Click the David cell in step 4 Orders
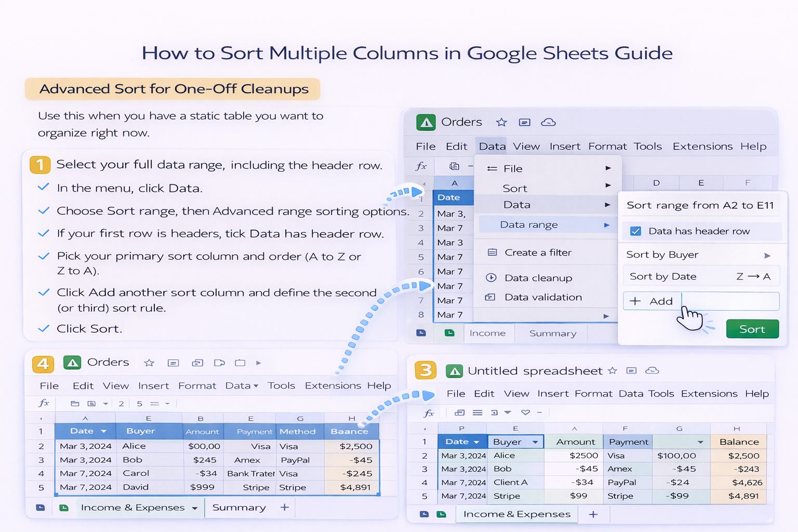This screenshot has width=798, height=532. pos(149,487)
